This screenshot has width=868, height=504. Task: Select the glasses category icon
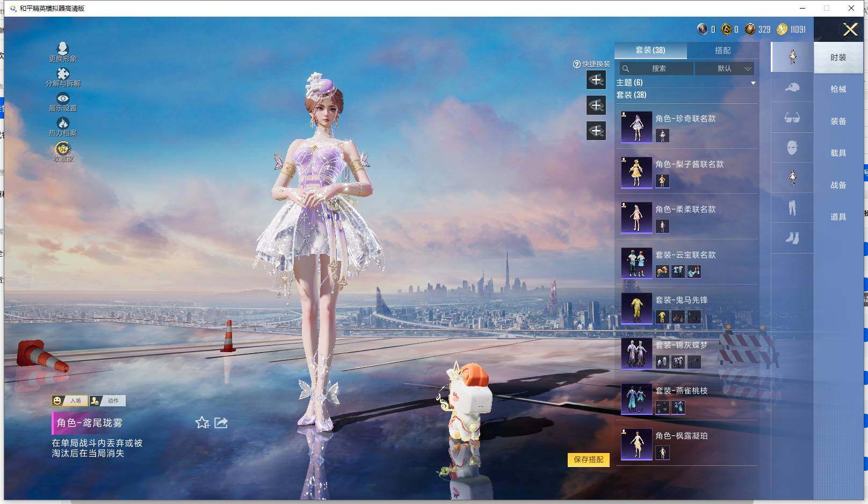(792, 118)
